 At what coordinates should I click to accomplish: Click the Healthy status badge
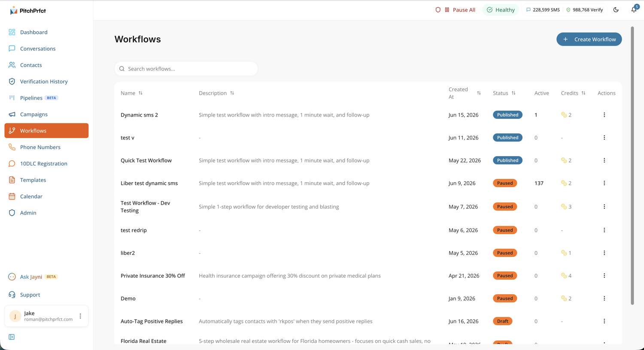[x=501, y=10]
